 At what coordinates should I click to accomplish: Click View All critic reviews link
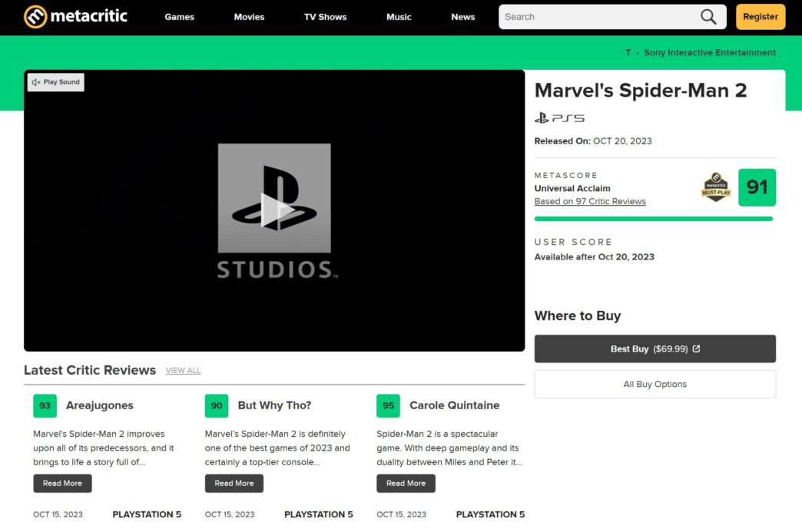[x=183, y=371]
